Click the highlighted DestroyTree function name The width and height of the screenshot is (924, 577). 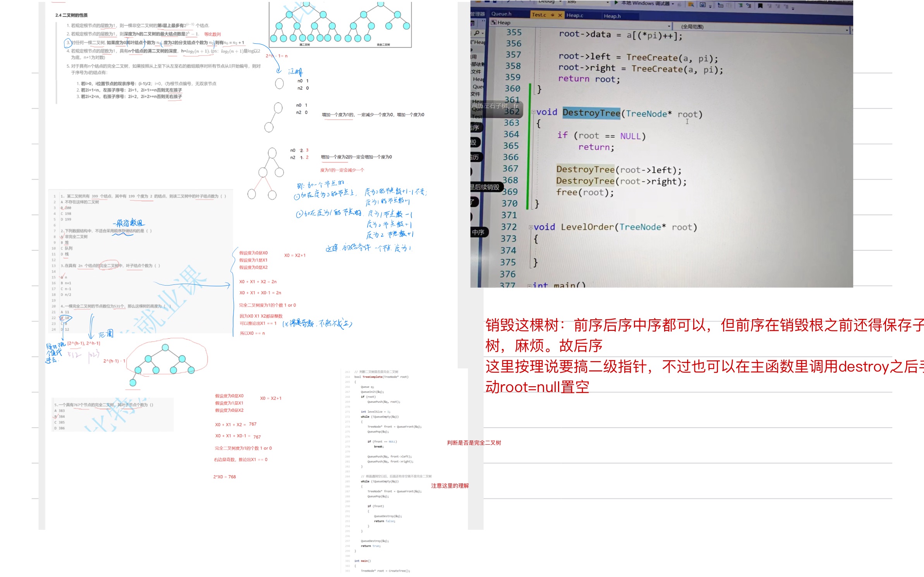pyautogui.click(x=591, y=113)
